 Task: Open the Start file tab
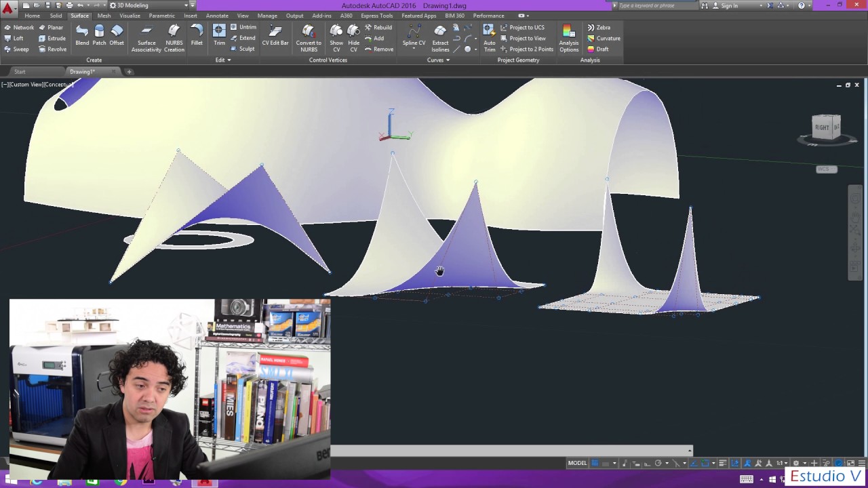(20, 72)
